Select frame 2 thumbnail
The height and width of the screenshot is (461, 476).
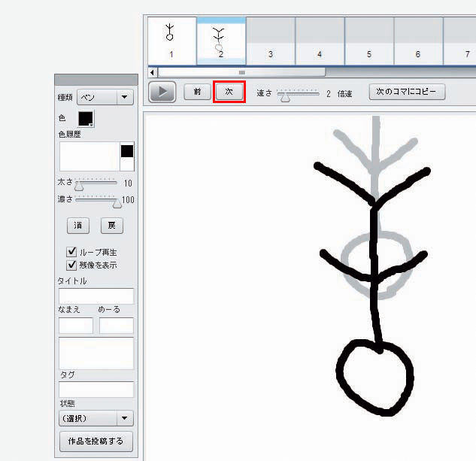pyautogui.click(x=221, y=41)
